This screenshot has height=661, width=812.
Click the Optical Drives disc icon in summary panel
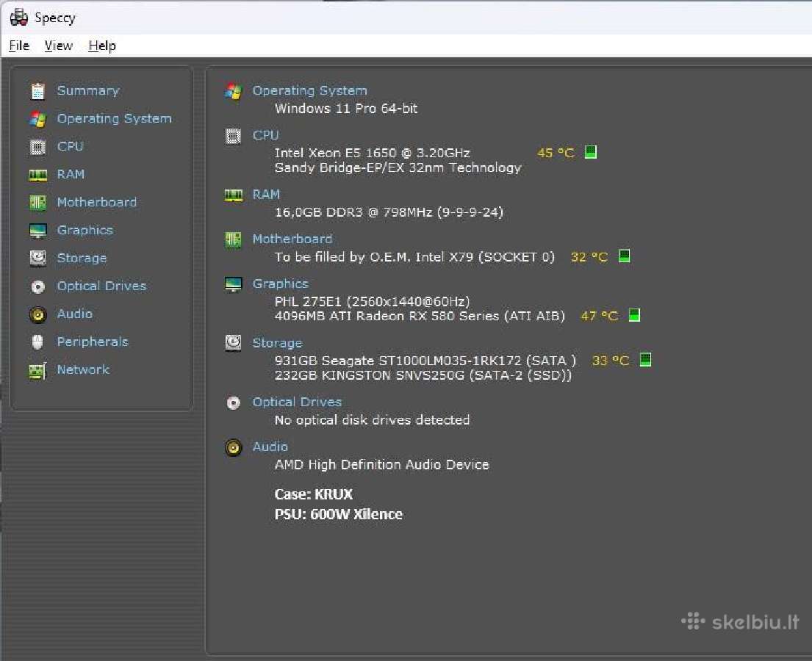tap(234, 402)
